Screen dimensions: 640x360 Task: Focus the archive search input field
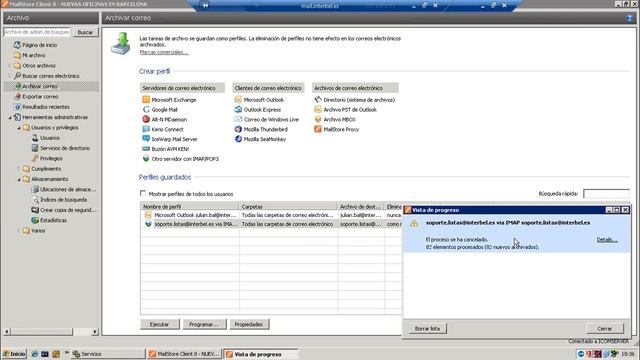37,32
